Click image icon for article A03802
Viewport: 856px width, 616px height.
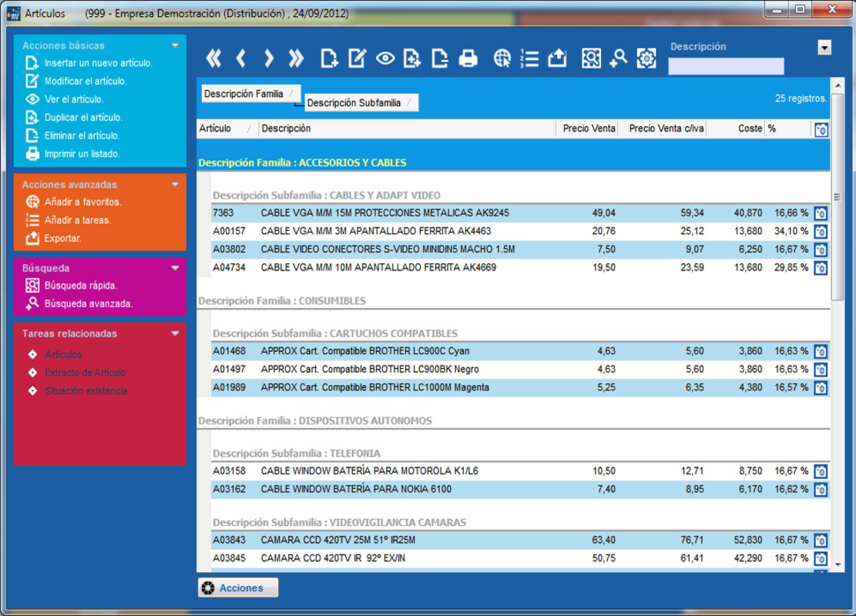[x=821, y=249]
